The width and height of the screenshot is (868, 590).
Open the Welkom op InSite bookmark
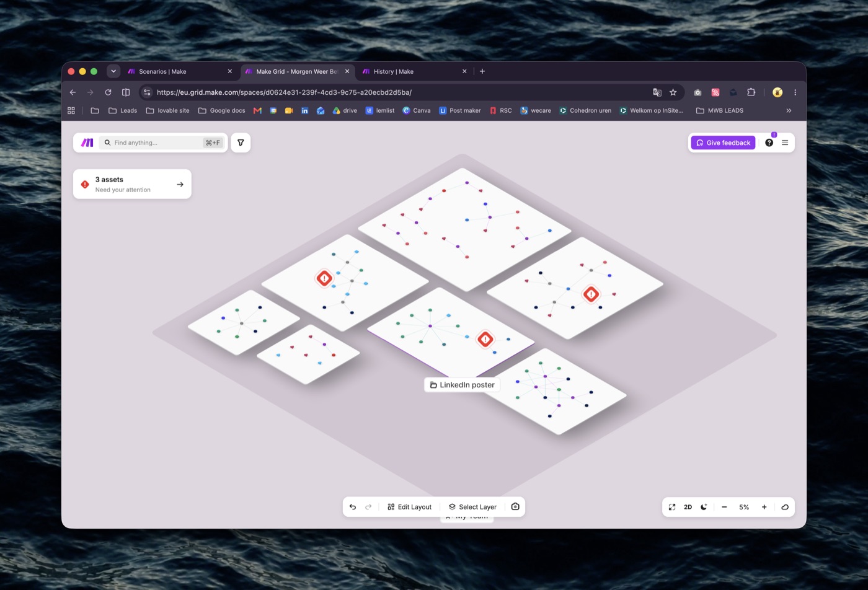pyautogui.click(x=651, y=110)
